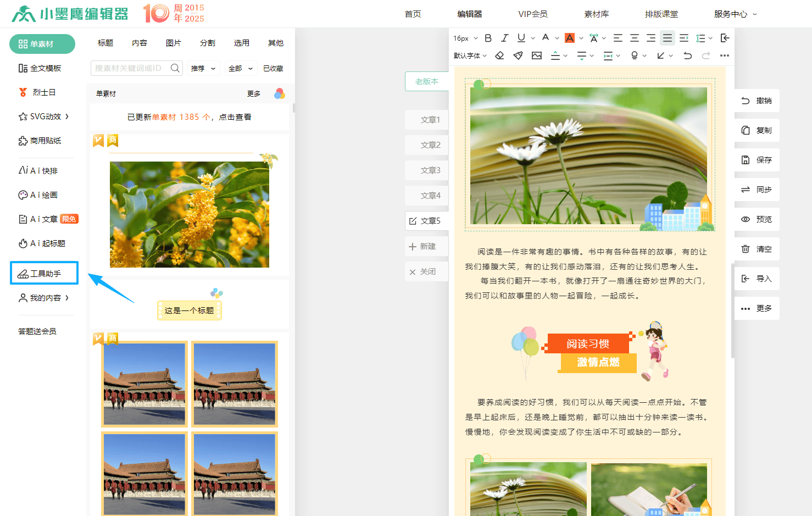Click the 新建 new article button
Viewport: 812px width, 516px height.
tap(427, 247)
